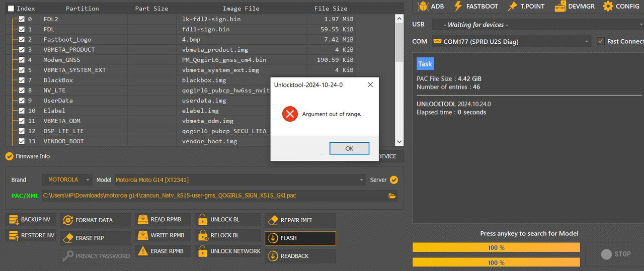
Task: Select the Task tab
Action: click(425, 64)
